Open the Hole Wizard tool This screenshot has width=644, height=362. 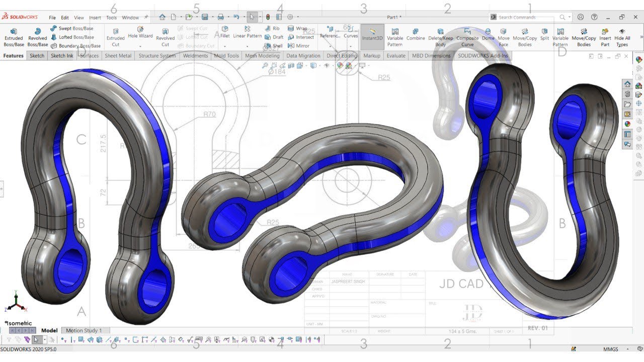click(140, 33)
